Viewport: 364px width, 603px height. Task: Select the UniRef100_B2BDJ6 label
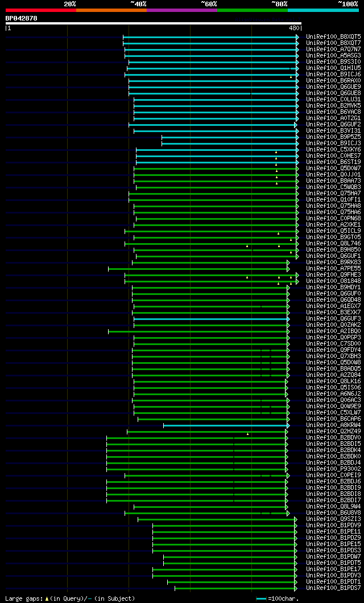coord(333,482)
